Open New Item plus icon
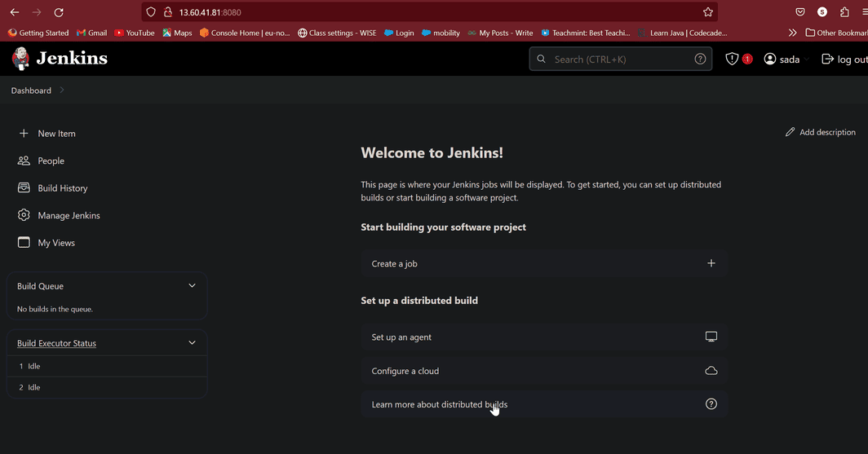The width and height of the screenshot is (868, 454). (24, 134)
